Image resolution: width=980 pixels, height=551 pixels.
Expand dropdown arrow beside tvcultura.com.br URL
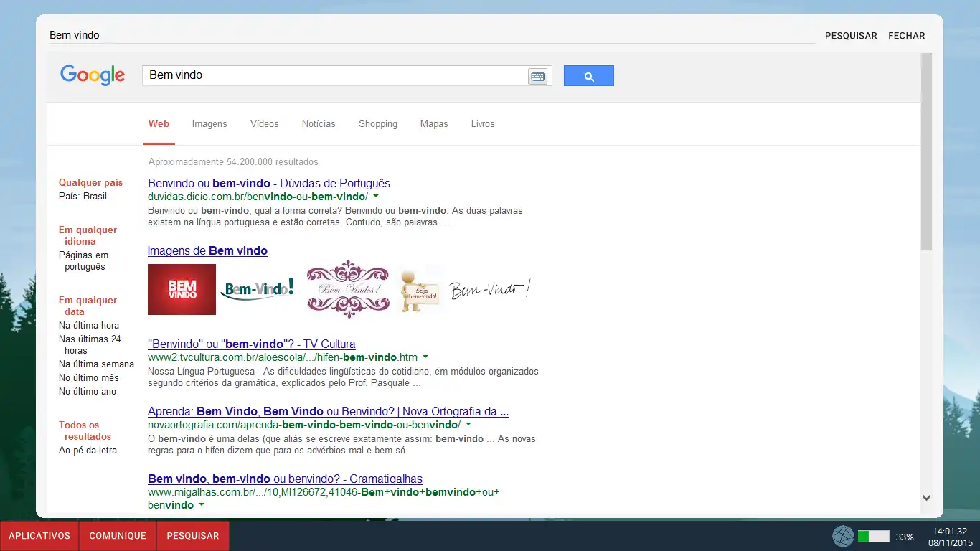click(x=425, y=357)
